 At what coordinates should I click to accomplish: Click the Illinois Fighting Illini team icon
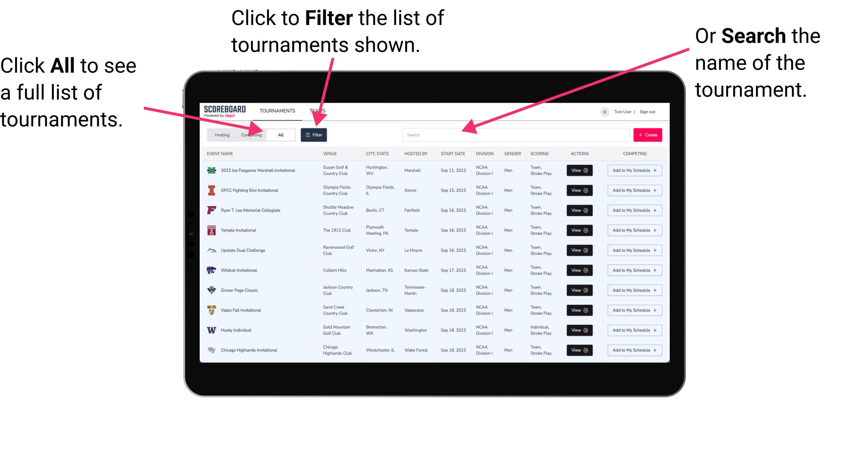[211, 190]
